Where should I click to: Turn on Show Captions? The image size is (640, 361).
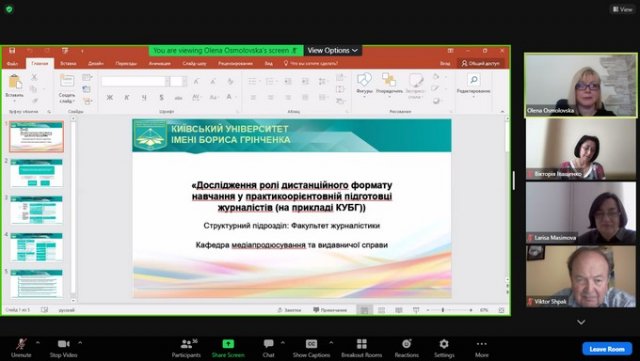point(311,348)
